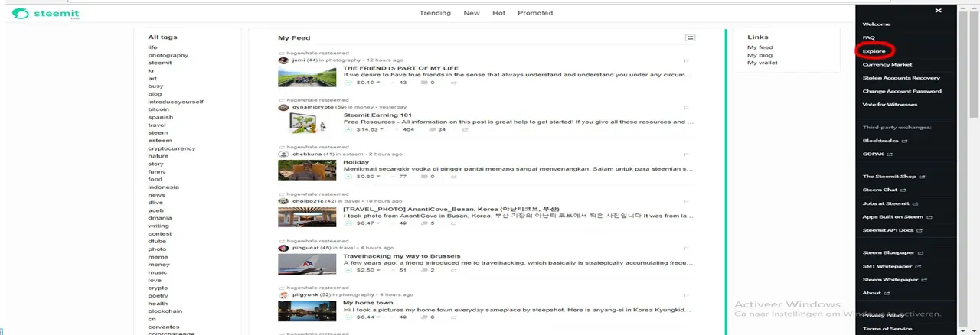The image size is (980, 335).
Task: Open My blog under Links
Action: click(x=759, y=55)
